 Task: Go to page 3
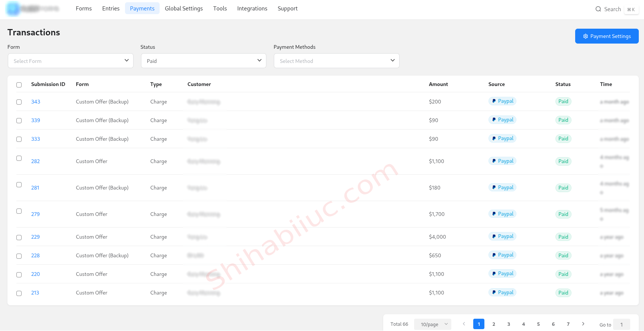509,324
